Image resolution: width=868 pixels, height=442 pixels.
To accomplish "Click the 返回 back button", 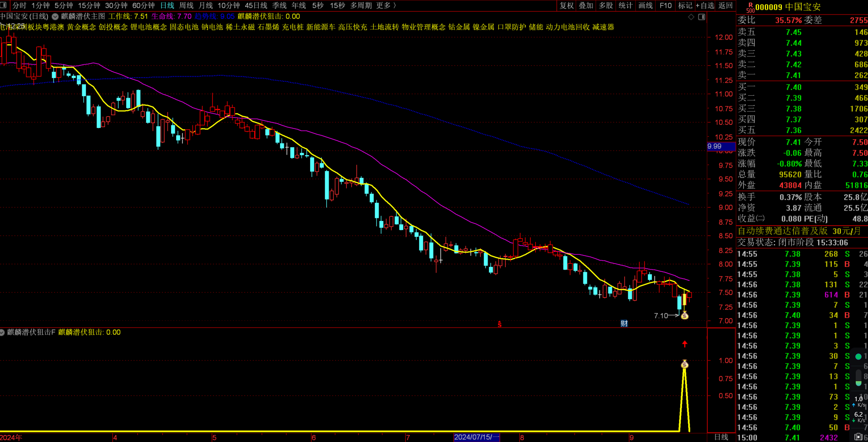I will [725, 5].
